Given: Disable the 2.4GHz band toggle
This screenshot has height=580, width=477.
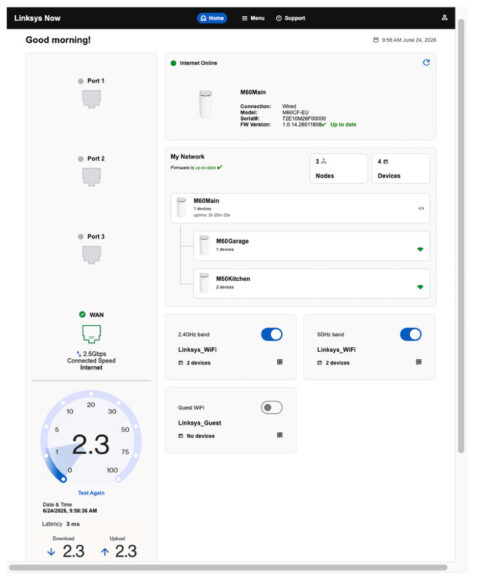Looking at the screenshot, I should [x=272, y=334].
